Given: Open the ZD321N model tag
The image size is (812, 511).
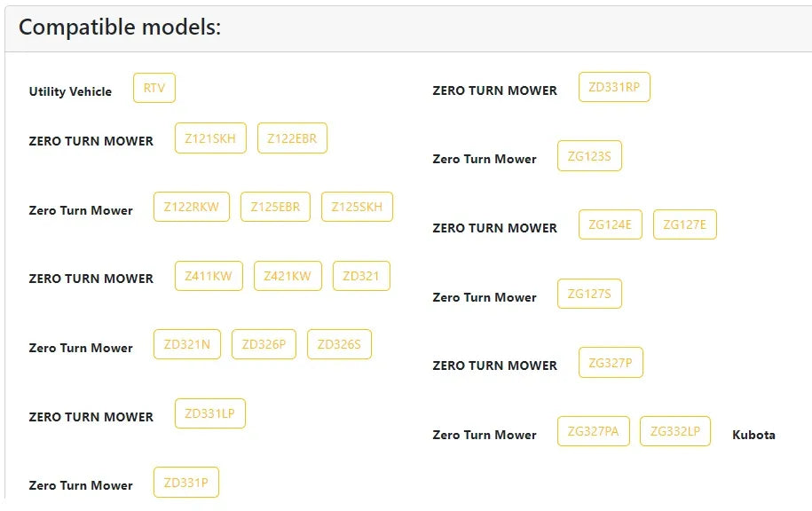Looking at the screenshot, I should click(x=187, y=344).
